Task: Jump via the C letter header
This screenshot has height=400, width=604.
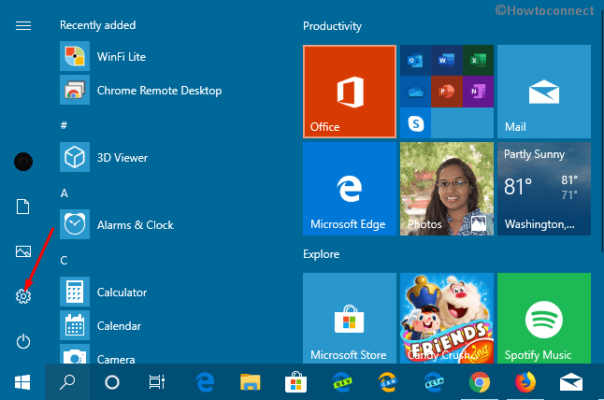Action: 64,261
